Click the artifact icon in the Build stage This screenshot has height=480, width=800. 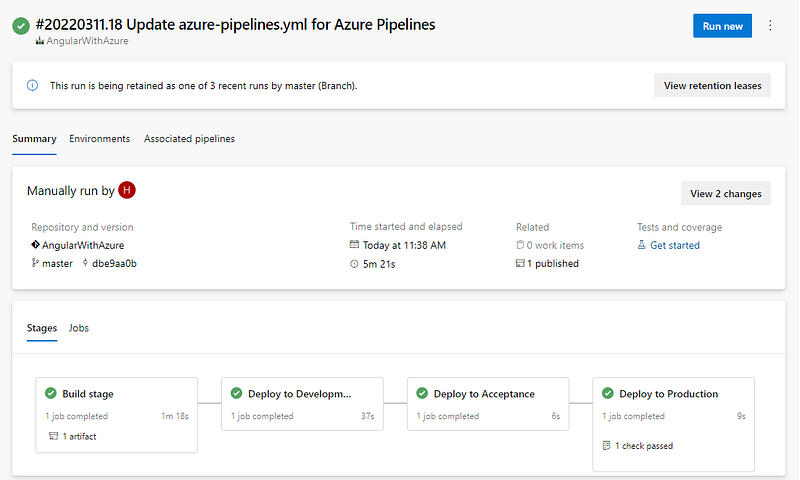pyautogui.click(x=53, y=436)
